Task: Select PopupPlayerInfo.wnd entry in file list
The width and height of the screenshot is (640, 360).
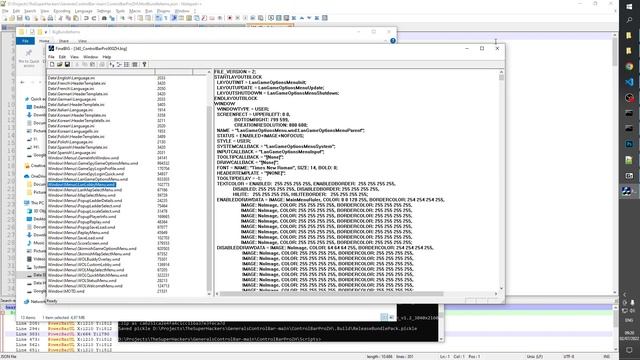Action: (x=82, y=216)
